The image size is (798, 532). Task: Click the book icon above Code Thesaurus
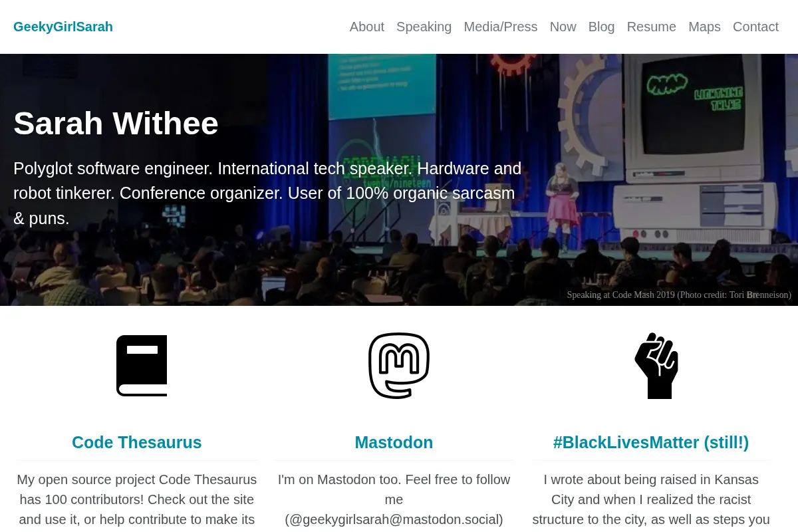point(142,366)
